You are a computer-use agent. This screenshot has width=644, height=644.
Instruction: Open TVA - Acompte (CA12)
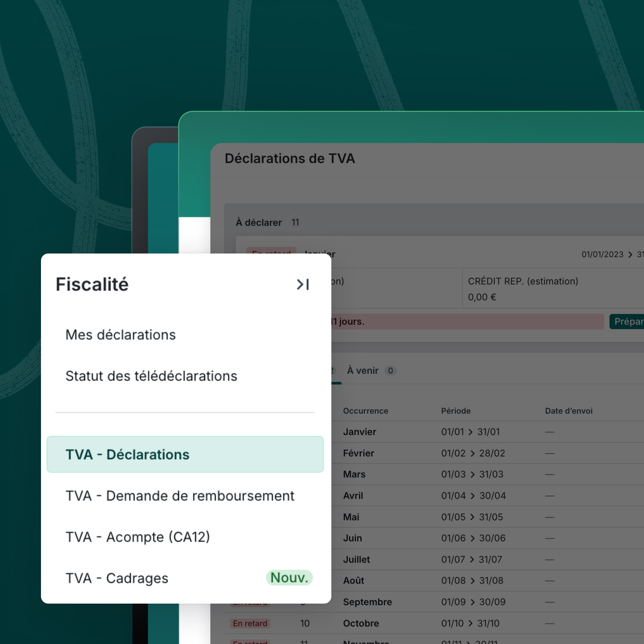pyautogui.click(x=138, y=537)
